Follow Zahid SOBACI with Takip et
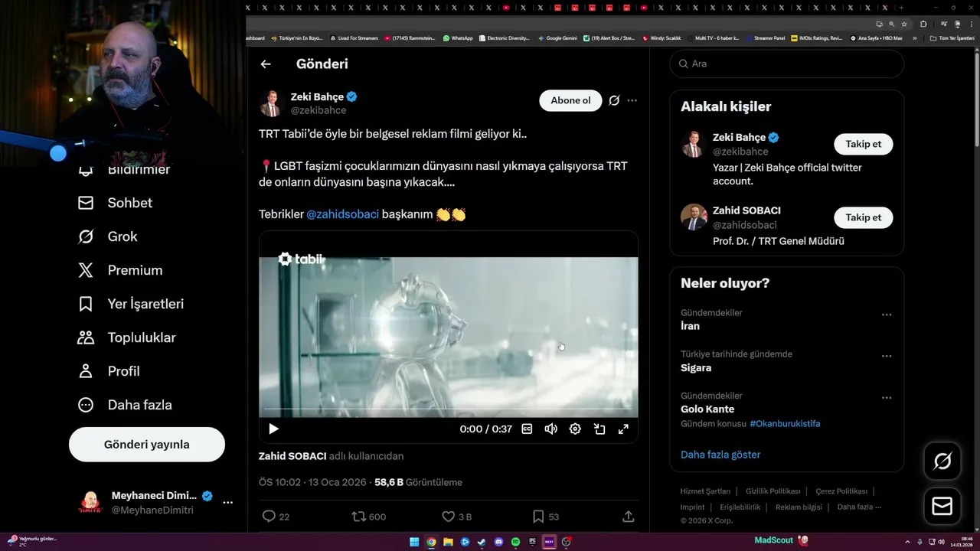The width and height of the screenshot is (980, 551). (863, 217)
